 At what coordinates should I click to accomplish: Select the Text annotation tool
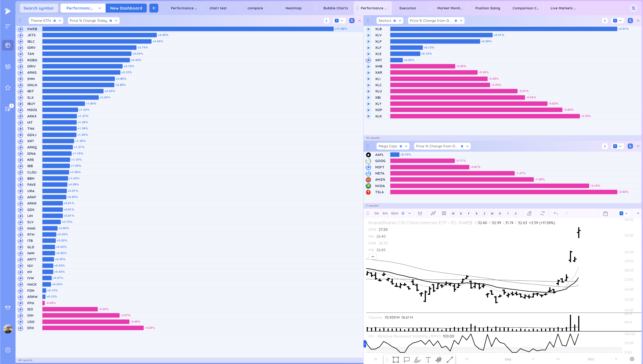coord(428,360)
